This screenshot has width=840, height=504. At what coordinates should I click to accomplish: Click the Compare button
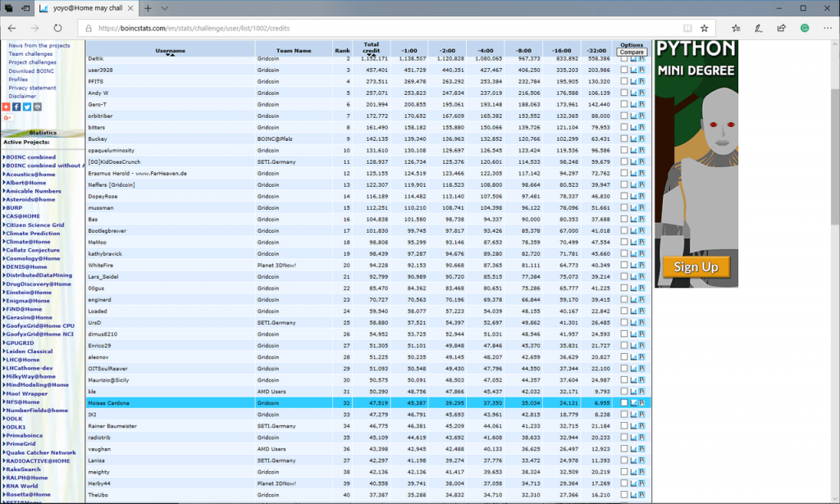point(632,52)
